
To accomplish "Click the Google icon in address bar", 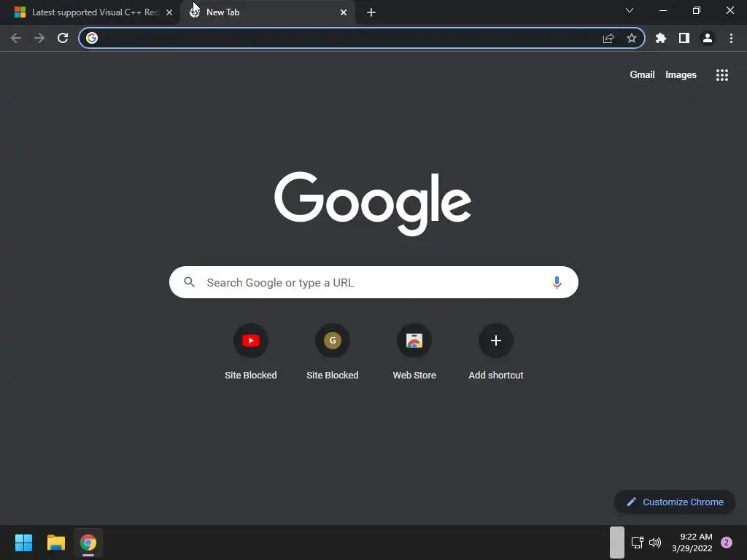I will click(92, 38).
